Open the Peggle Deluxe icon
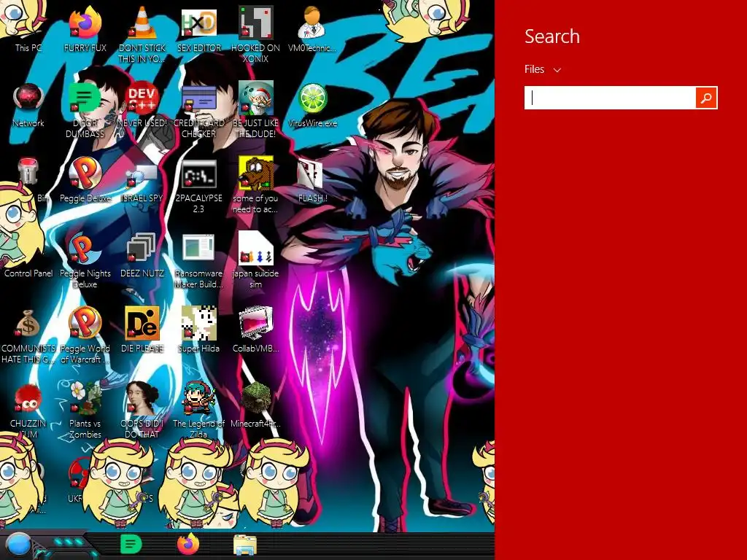The height and width of the screenshot is (560, 747). 85,180
